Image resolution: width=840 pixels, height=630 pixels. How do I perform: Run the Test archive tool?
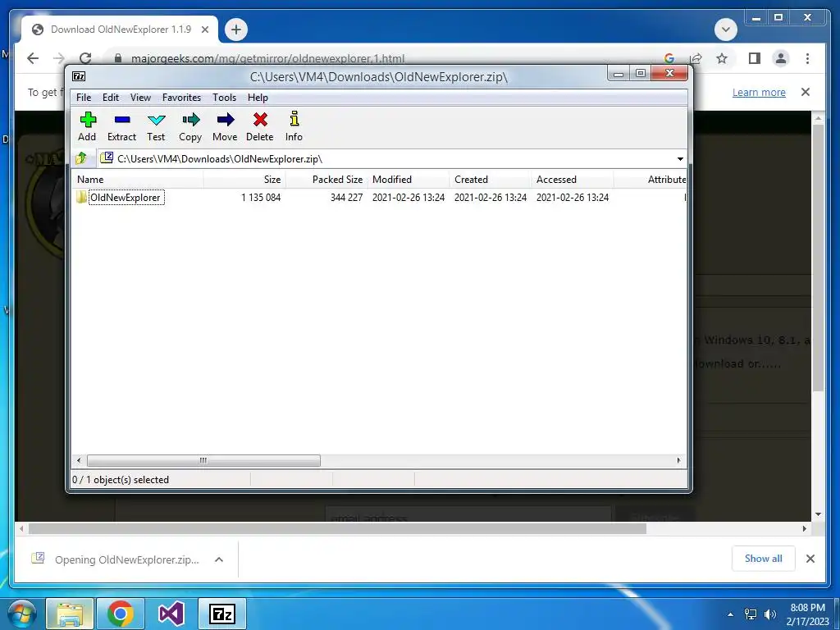click(156, 126)
